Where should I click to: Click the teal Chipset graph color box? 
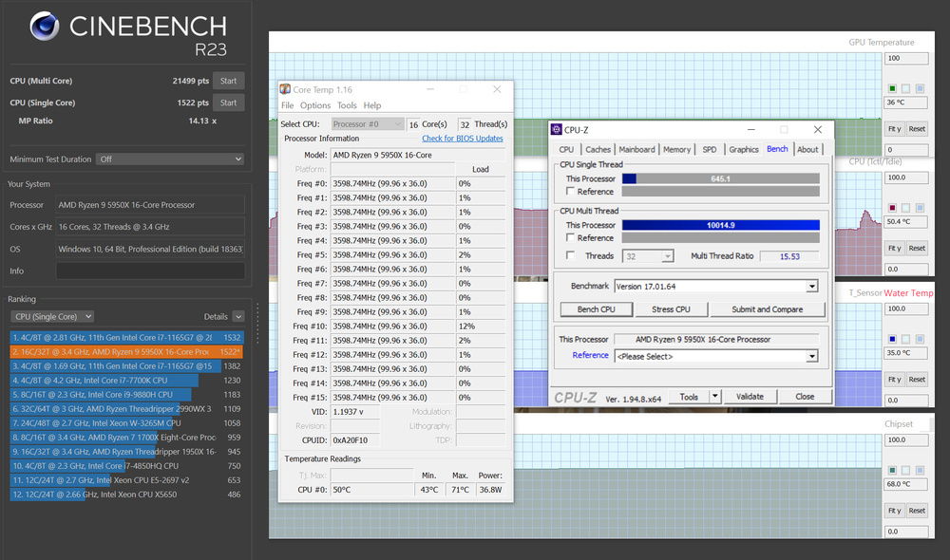892,470
